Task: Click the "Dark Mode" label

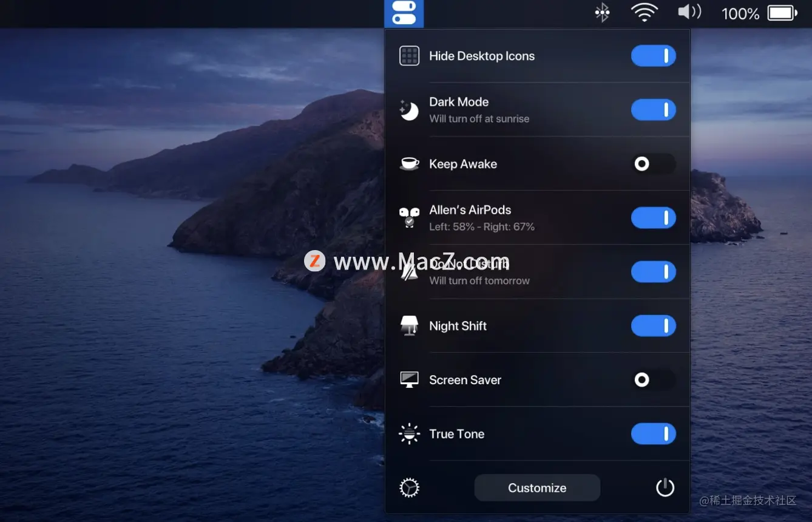Action: tap(459, 102)
